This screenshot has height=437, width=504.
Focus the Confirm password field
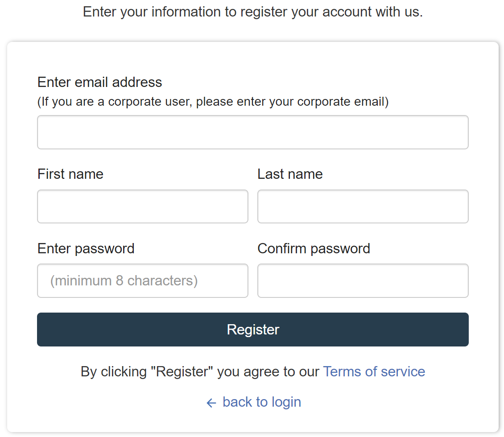pos(363,280)
